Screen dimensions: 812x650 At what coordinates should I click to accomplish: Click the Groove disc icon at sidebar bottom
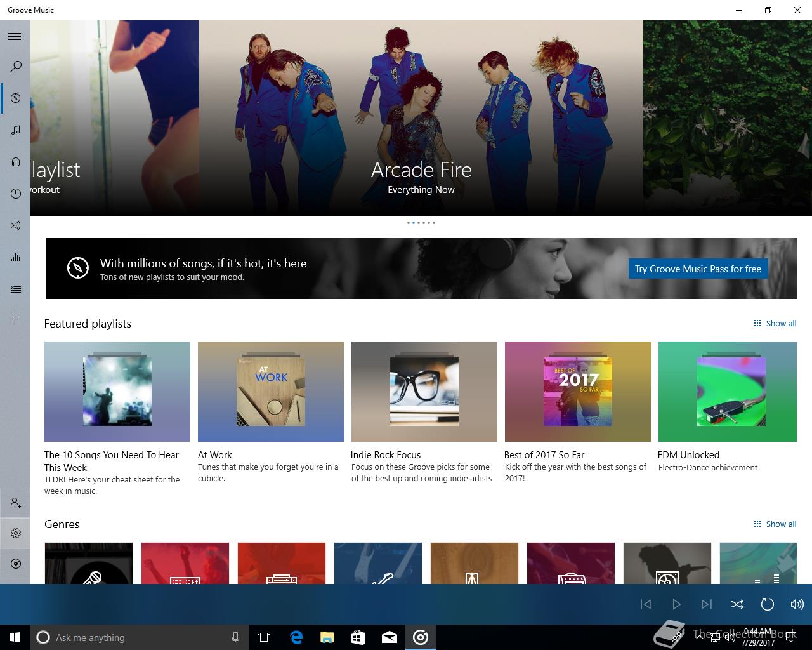click(16, 564)
